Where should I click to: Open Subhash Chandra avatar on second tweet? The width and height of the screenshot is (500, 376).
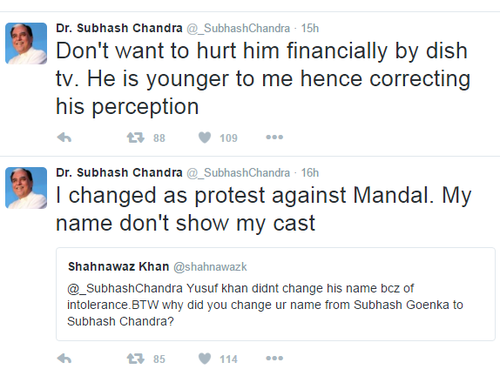tap(26, 188)
